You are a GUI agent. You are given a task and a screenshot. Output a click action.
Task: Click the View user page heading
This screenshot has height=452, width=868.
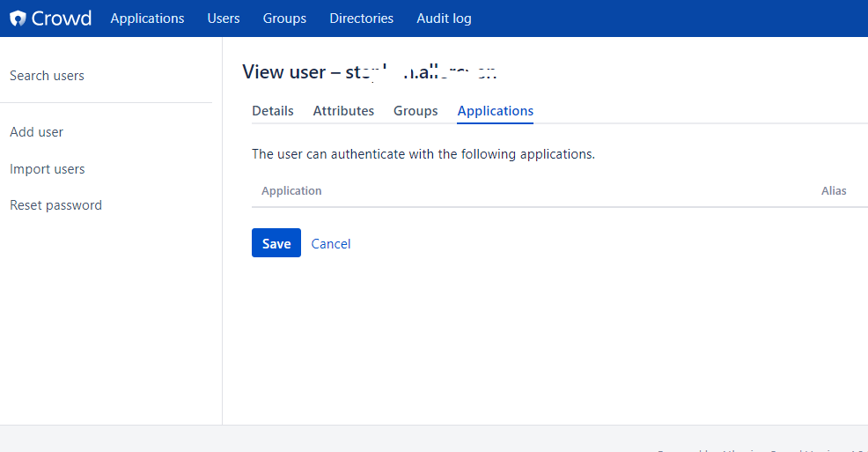(369, 72)
